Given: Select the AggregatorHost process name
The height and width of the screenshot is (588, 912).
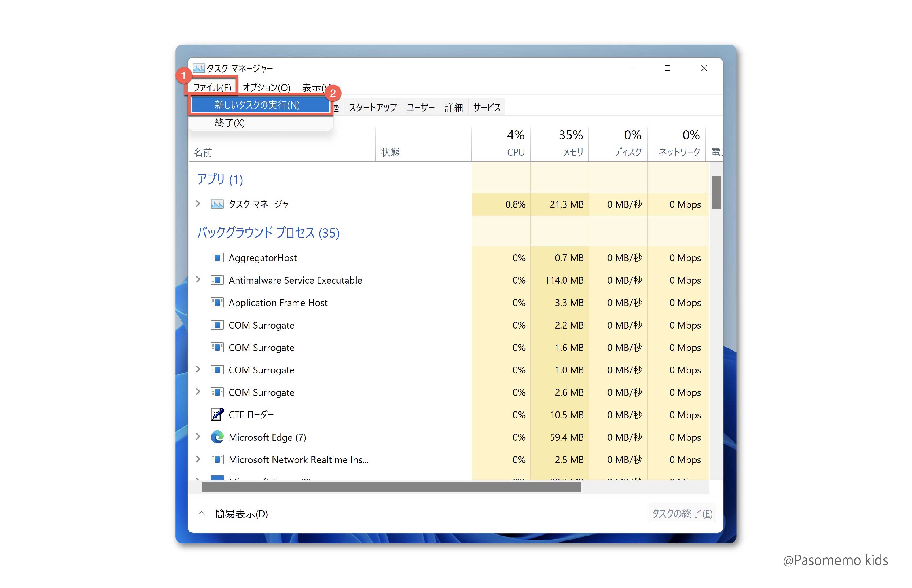Looking at the screenshot, I should pyautogui.click(x=263, y=258).
